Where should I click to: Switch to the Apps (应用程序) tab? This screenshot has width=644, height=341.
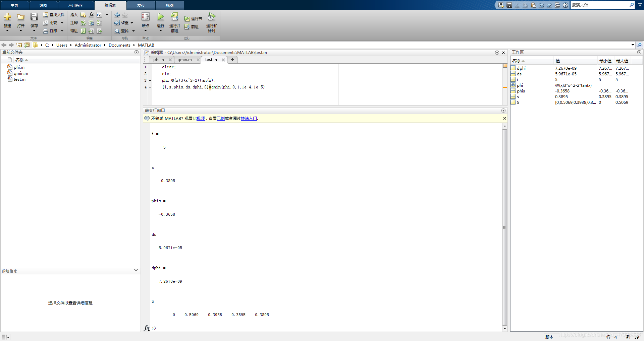pyautogui.click(x=76, y=5)
